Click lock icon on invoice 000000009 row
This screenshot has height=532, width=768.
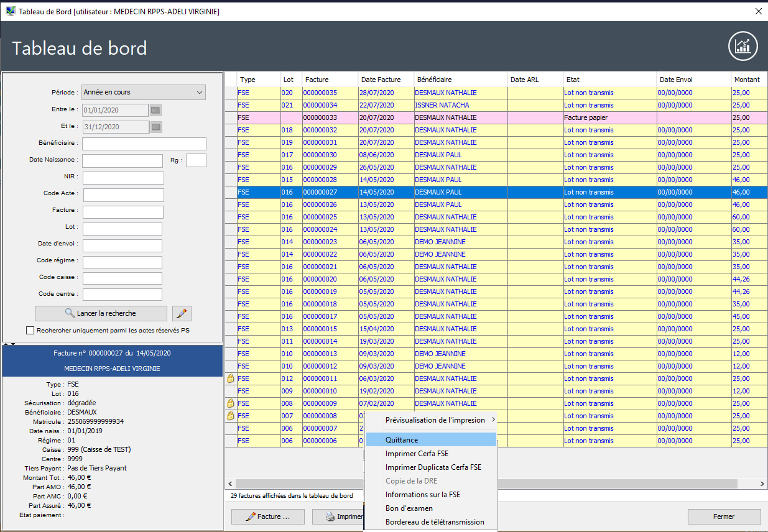[x=230, y=403]
